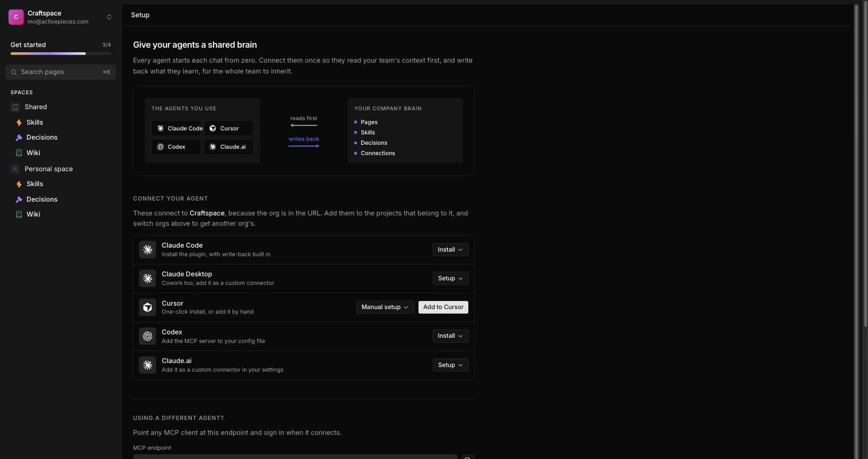Click the Personal space person icon
The image size is (868, 459).
click(x=15, y=169)
